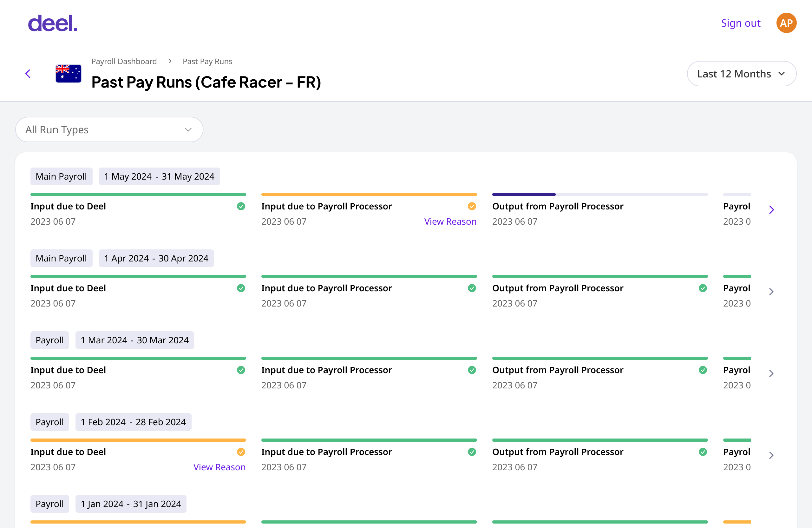812x528 pixels.
Task: Click the Main Payroll tag for April 2024
Action: click(x=62, y=258)
